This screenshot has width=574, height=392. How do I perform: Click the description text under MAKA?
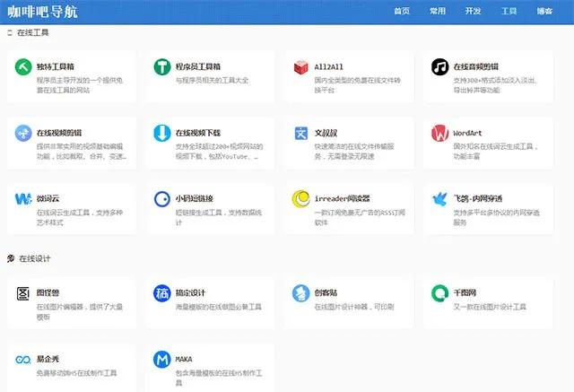click(219, 378)
